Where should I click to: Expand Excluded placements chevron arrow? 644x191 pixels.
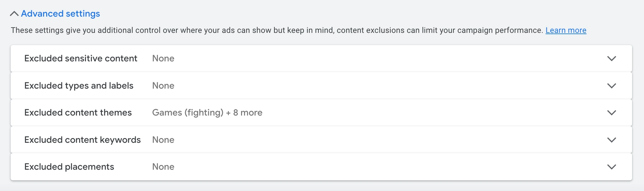[x=611, y=167]
